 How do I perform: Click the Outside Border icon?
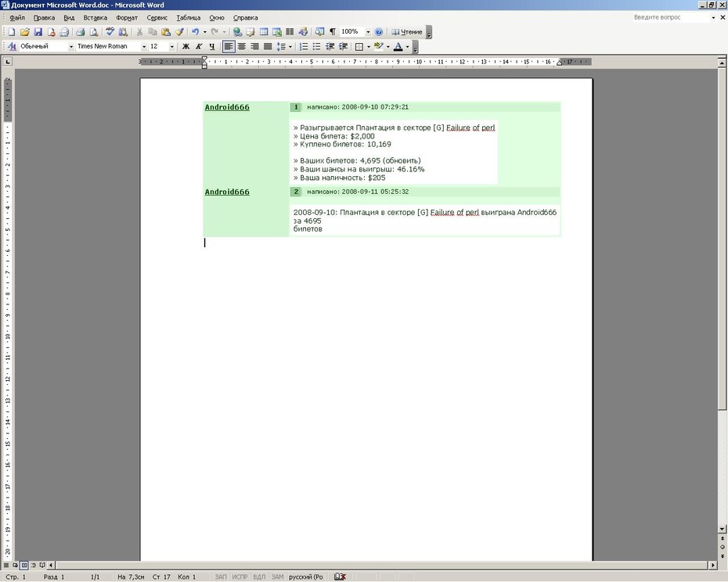(359, 46)
